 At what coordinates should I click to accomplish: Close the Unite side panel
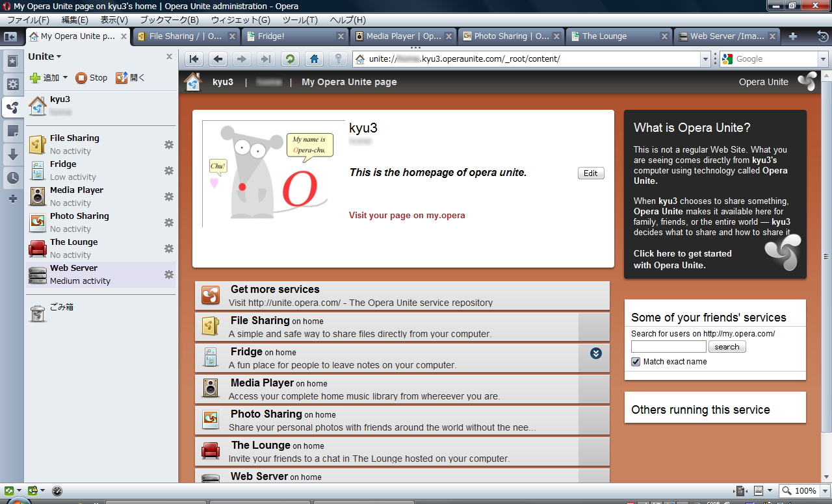(x=169, y=57)
